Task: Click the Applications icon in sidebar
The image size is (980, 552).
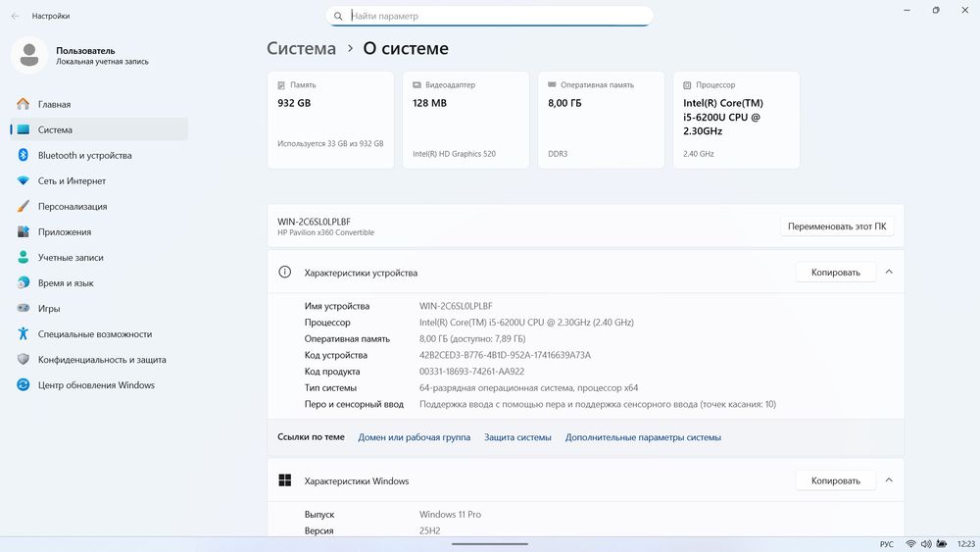Action: [24, 232]
